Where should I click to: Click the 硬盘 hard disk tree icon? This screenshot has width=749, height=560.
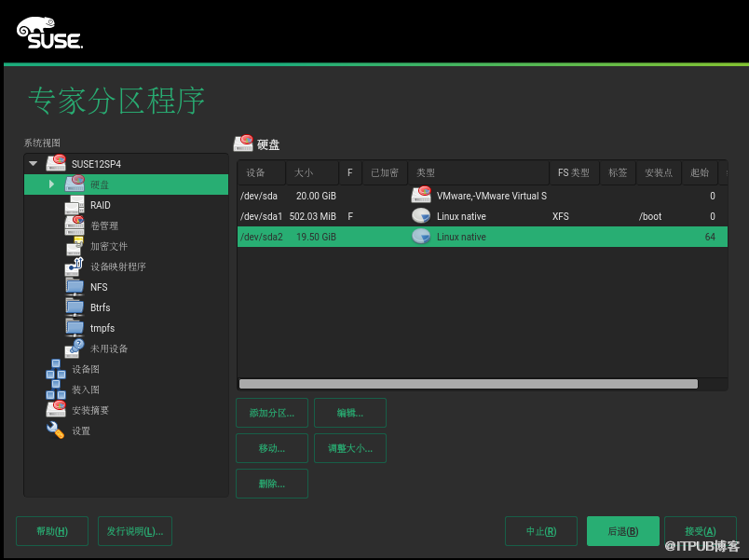[x=75, y=184]
